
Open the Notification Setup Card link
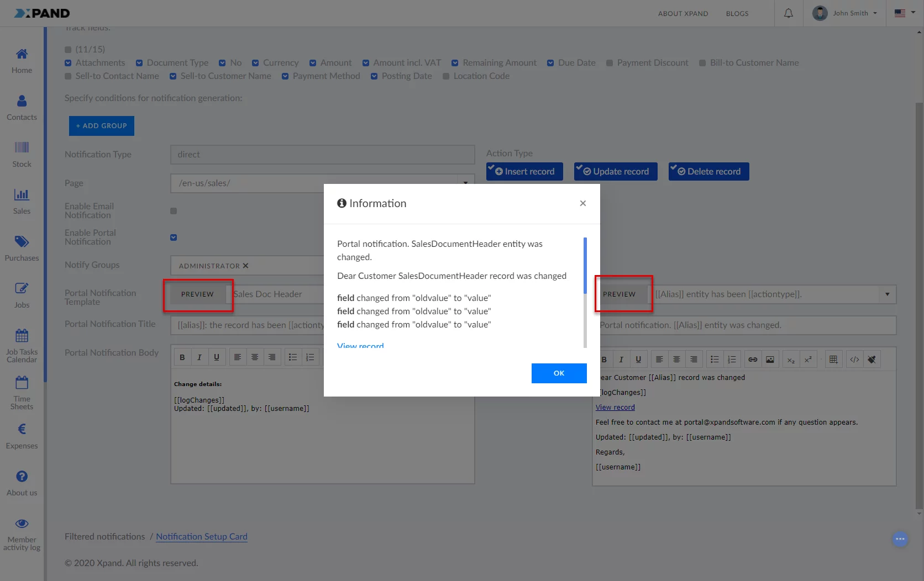201,537
